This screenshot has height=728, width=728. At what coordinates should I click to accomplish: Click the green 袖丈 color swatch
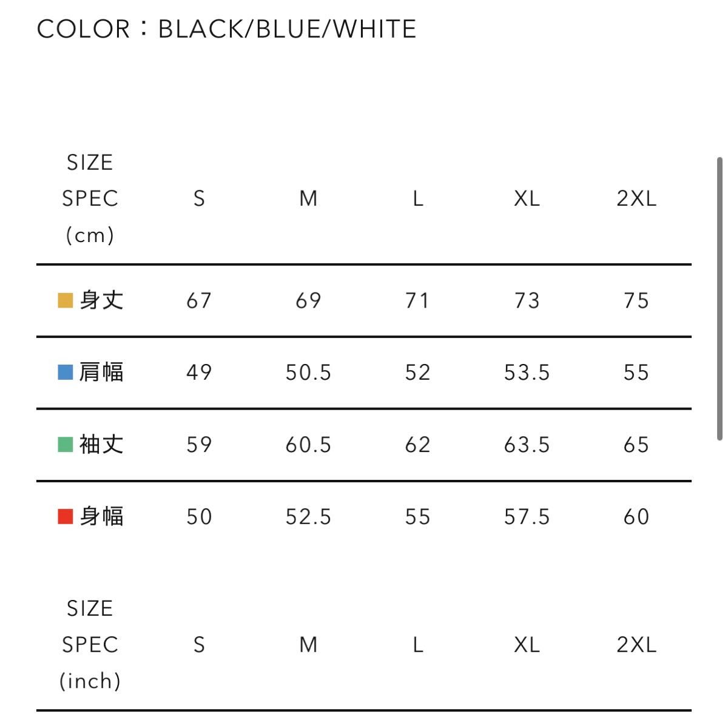click(66, 445)
